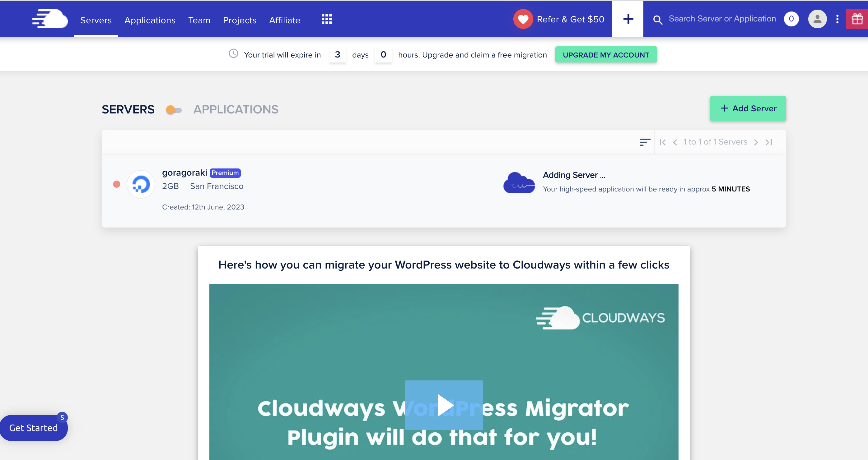Screen dimensions: 868x460
Task: Click the Cloudways logo in navbar
Action: 50,19
